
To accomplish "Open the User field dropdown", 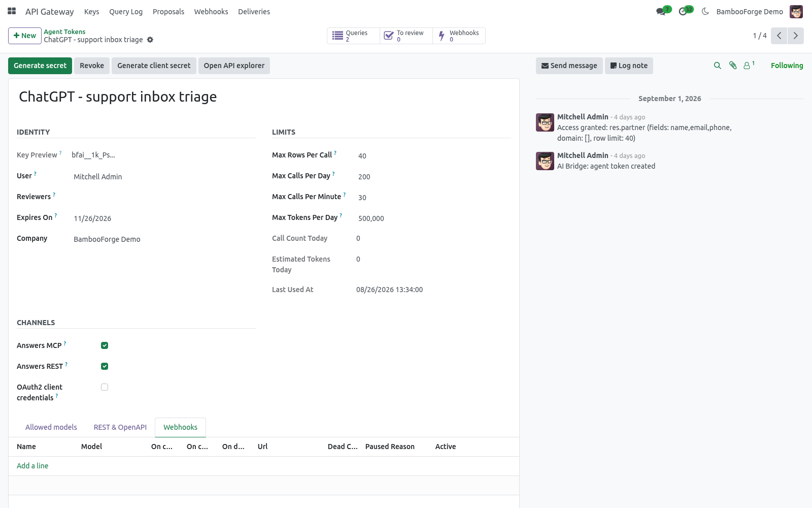I will click(163, 177).
